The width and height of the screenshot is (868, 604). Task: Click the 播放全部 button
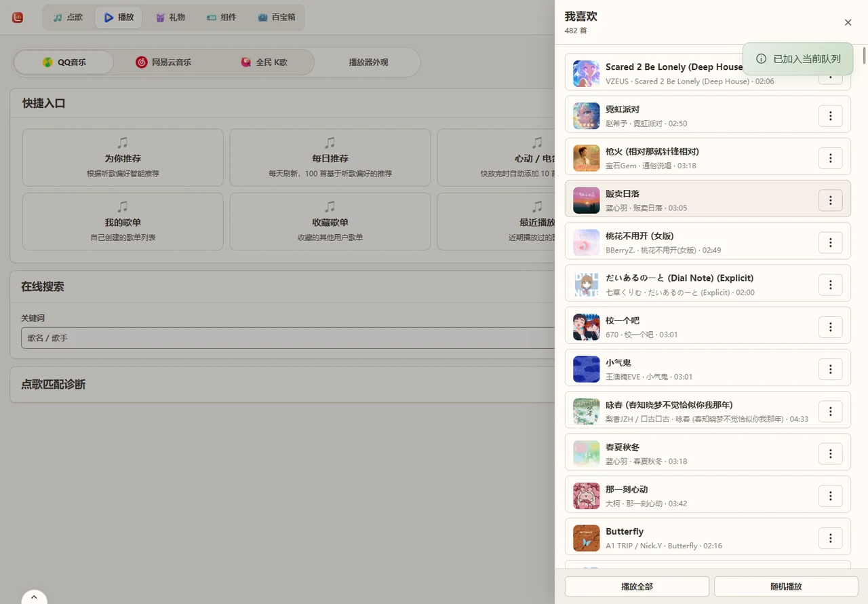[637, 586]
